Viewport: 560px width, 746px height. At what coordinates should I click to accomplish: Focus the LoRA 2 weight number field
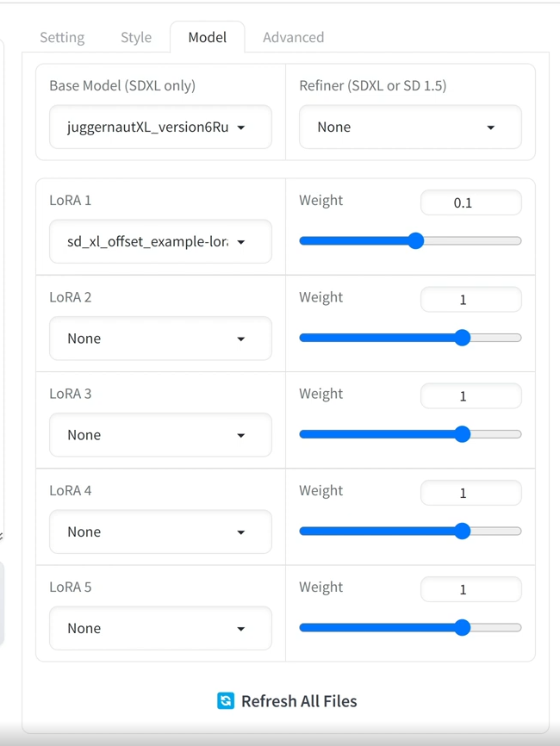click(x=471, y=299)
